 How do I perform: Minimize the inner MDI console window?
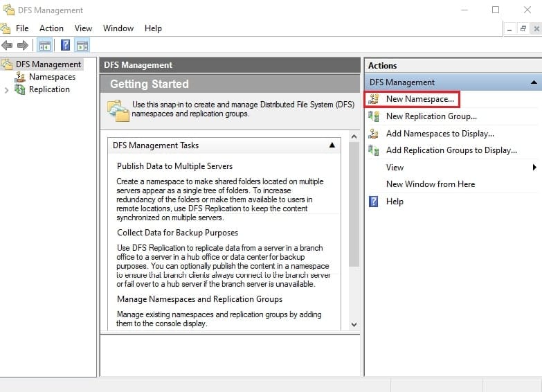click(509, 28)
